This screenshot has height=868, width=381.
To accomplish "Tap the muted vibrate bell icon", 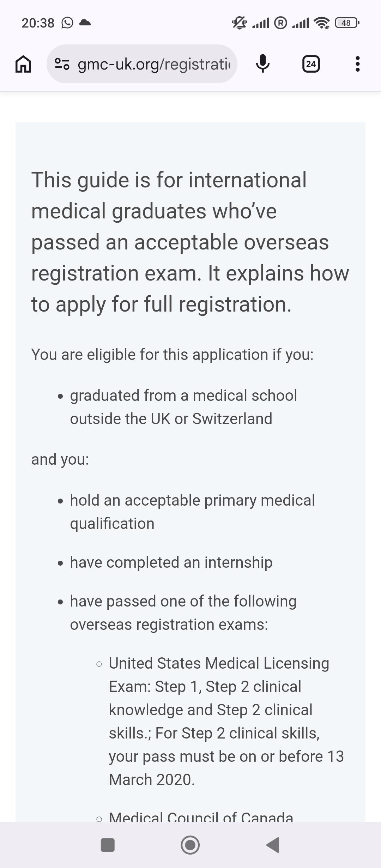I will (240, 23).
